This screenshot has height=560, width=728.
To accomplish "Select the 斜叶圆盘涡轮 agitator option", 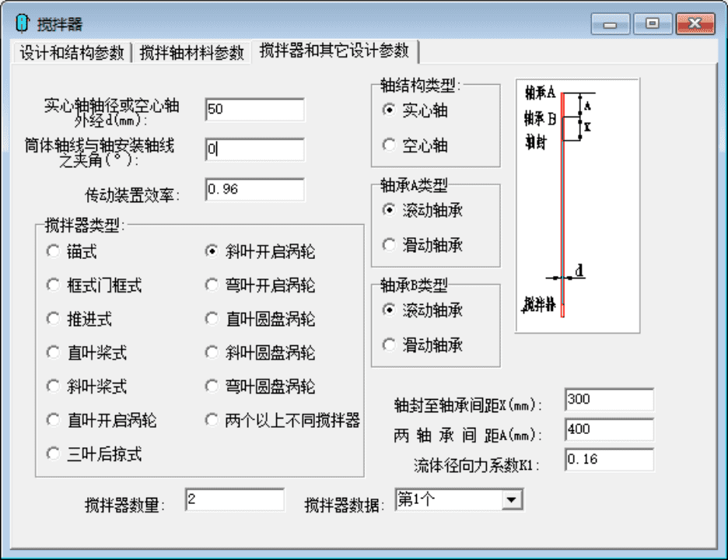I will click(211, 352).
